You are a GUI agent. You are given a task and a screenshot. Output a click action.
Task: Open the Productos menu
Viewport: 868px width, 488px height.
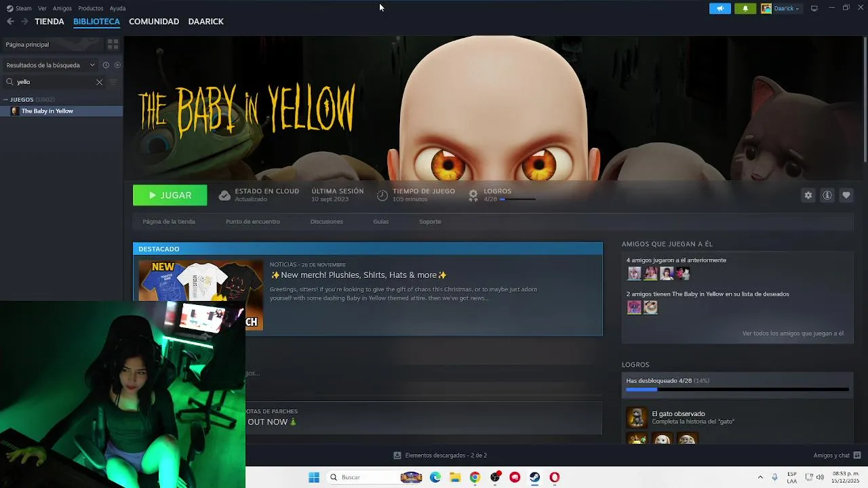pos(91,8)
